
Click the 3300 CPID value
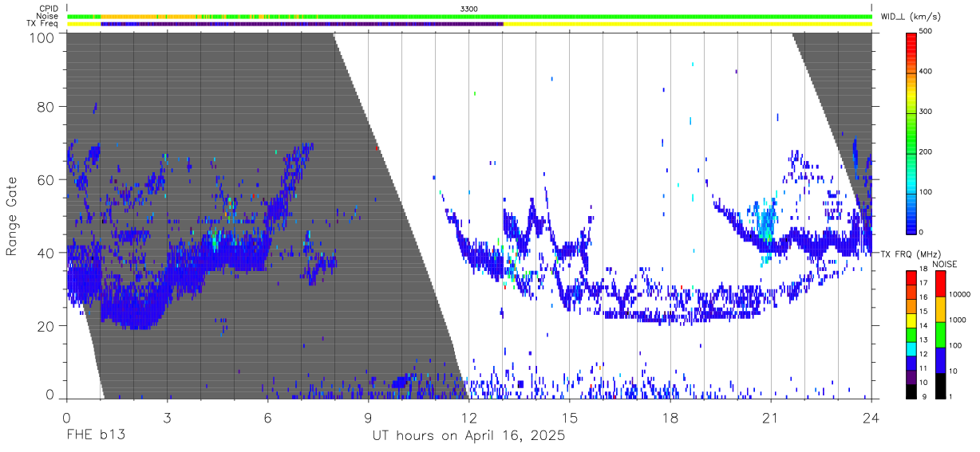469,8
